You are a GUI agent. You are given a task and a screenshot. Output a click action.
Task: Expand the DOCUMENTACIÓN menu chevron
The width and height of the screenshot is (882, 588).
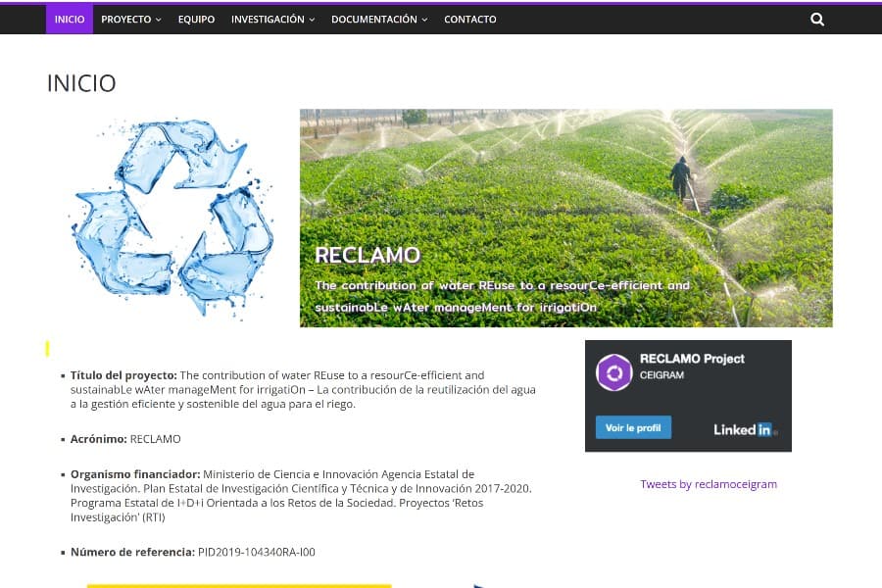tap(424, 20)
